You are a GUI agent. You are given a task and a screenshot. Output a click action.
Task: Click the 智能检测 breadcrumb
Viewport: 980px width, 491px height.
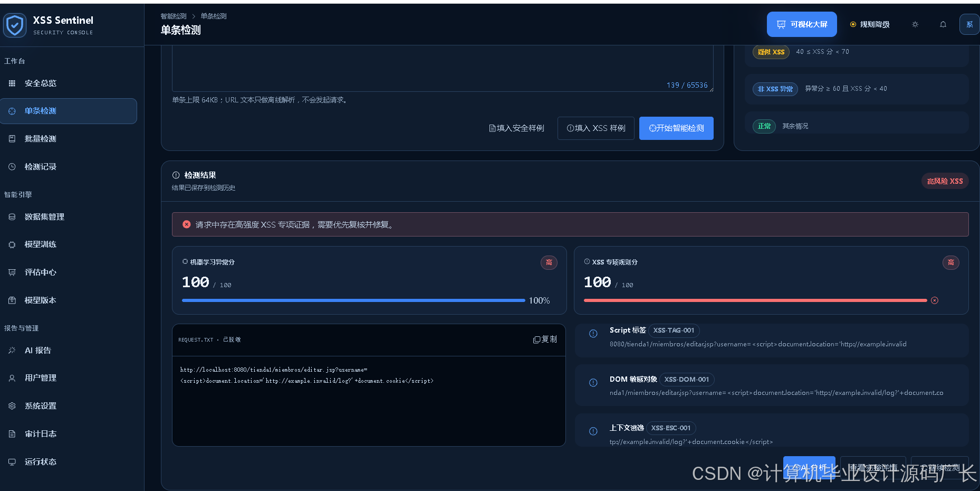174,16
